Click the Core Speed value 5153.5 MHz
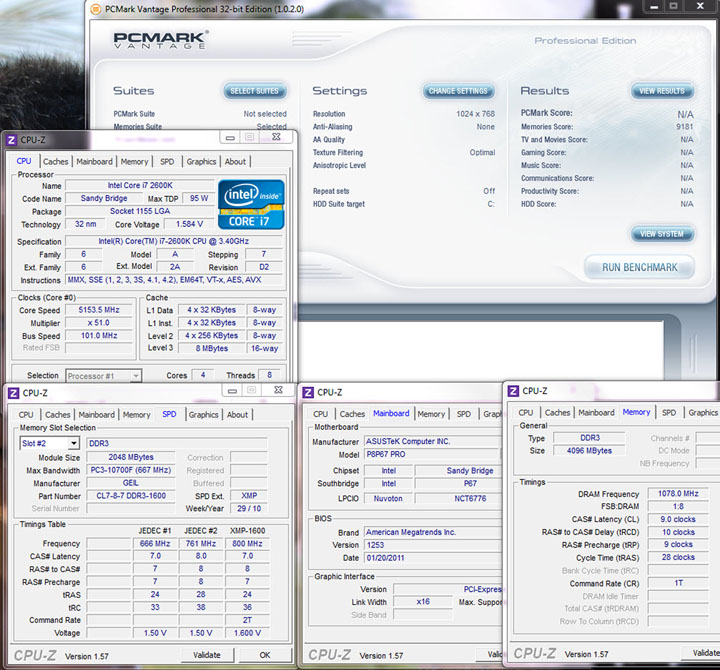Image resolution: width=720 pixels, height=670 pixels. [99, 310]
